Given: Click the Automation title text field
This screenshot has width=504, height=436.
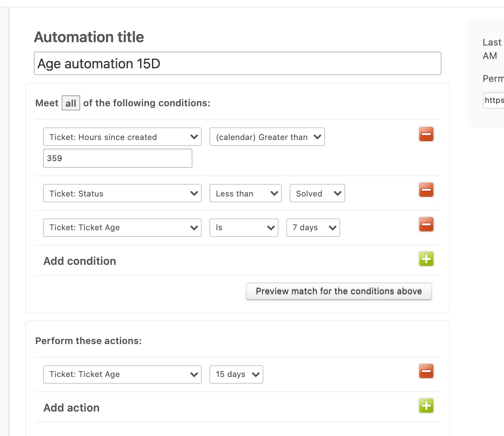Looking at the screenshot, I should click(237, 64).
